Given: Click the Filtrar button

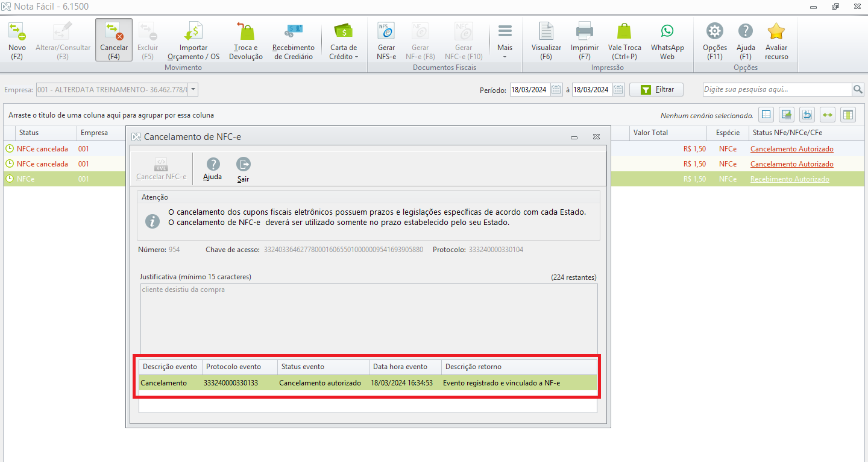Looking at the screenshot, I should pyautogui.click(x=657, y=89).
